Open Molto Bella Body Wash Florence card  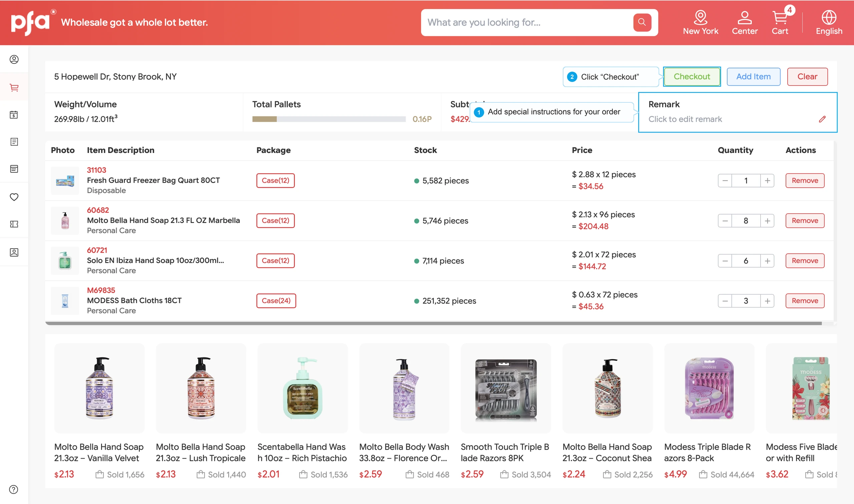click(404, 412)
